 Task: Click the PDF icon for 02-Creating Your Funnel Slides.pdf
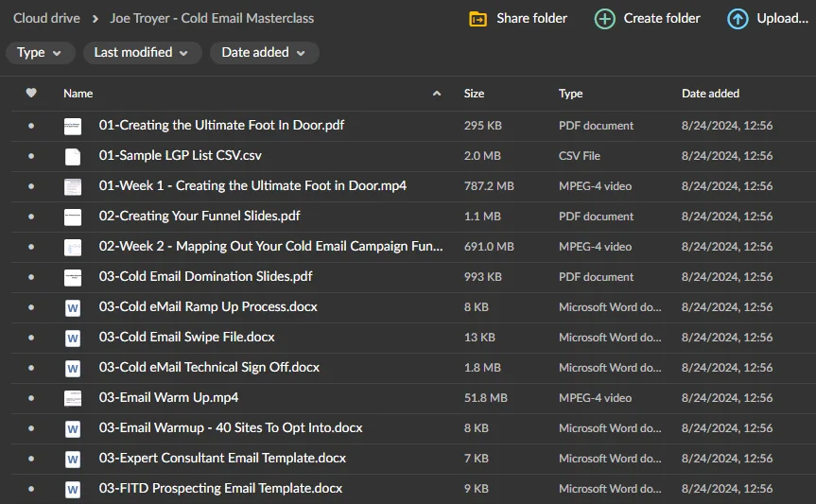(73, 217)
